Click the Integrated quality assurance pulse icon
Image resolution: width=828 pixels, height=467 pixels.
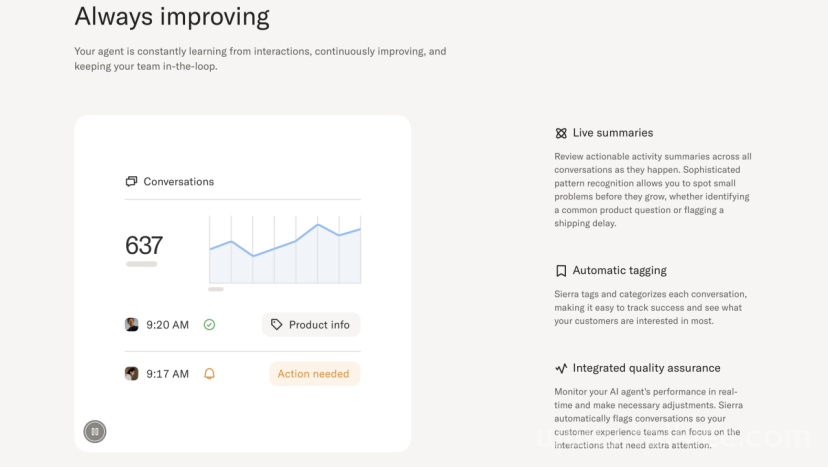[561, 368]
